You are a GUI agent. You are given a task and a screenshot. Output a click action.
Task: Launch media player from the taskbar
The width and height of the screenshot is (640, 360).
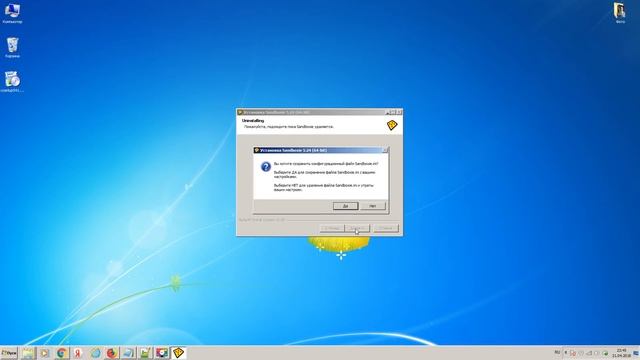click(x=44, y=353)
